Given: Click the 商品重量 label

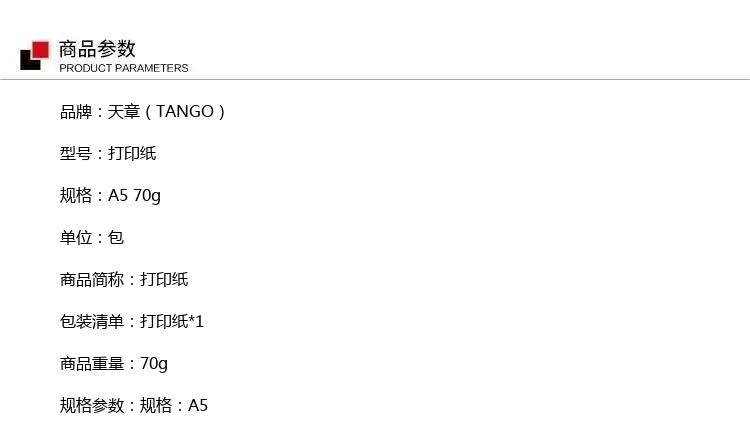Looking at the screenshot, I should tap(92, 364).
